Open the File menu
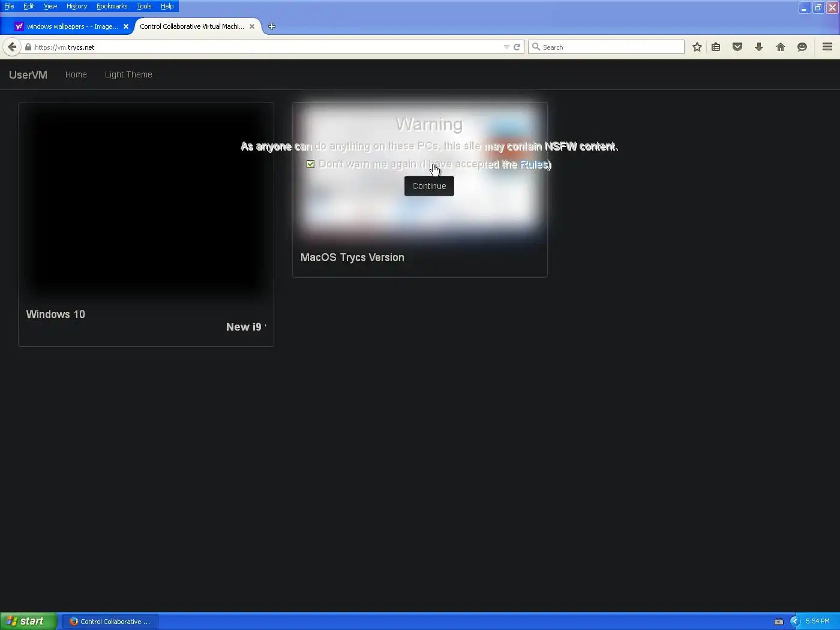The width and height of the screenshot is (840, 630). click(x=9, y=6)
